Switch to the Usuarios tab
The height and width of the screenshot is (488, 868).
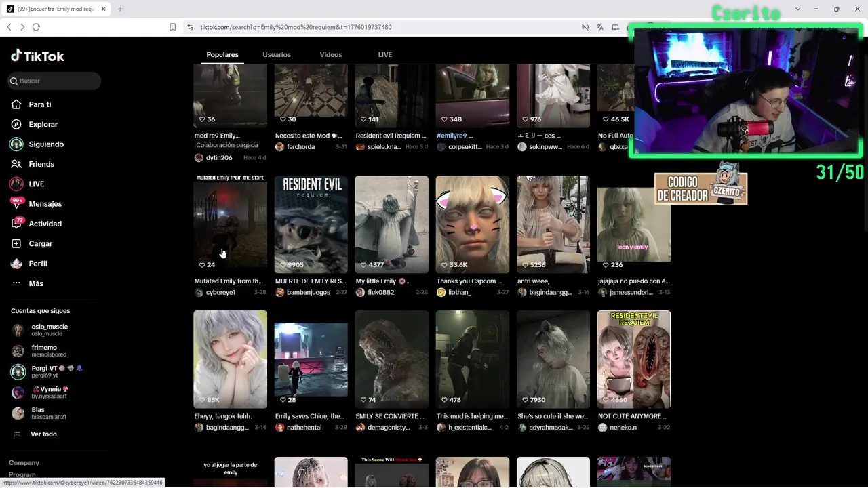(277, 54)
